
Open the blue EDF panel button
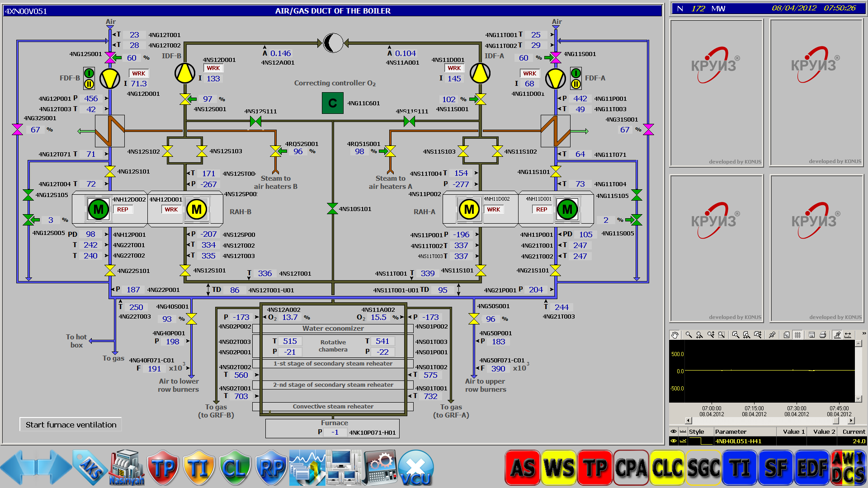[x=812, y=468]
